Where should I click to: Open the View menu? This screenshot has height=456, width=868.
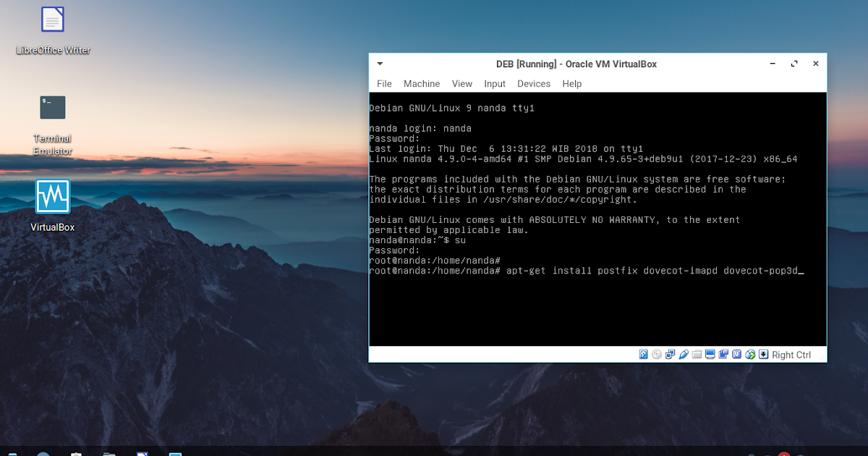point(461,84)
